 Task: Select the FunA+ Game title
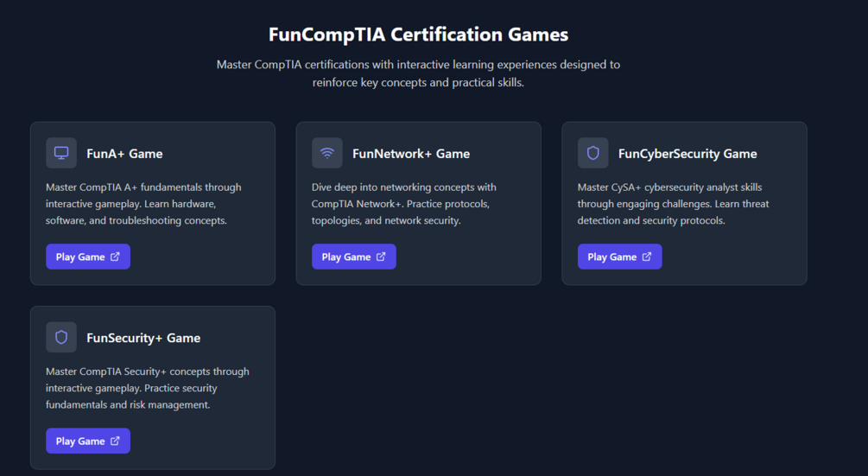click(x=124, y=154)
